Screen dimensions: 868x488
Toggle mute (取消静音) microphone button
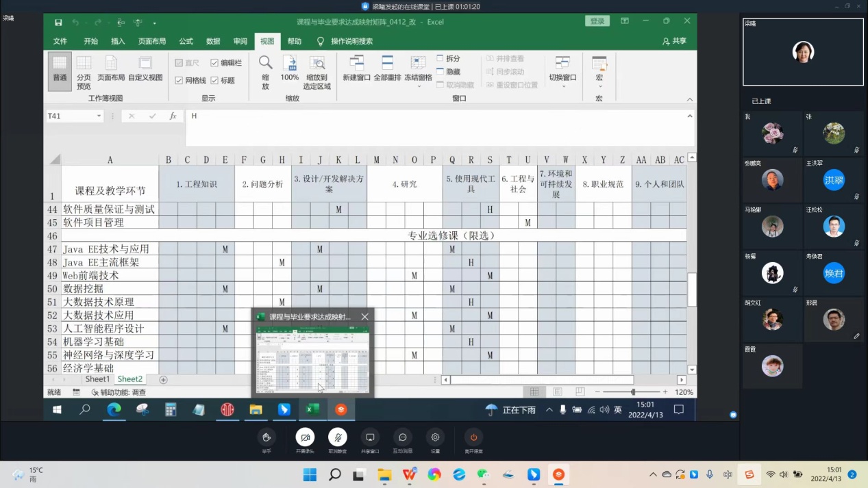(337, 437)
